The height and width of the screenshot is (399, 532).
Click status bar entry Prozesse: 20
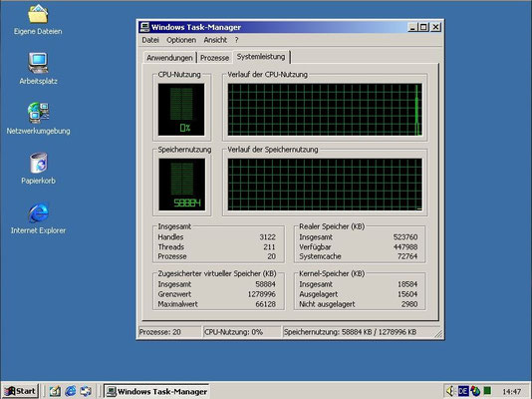169,332
